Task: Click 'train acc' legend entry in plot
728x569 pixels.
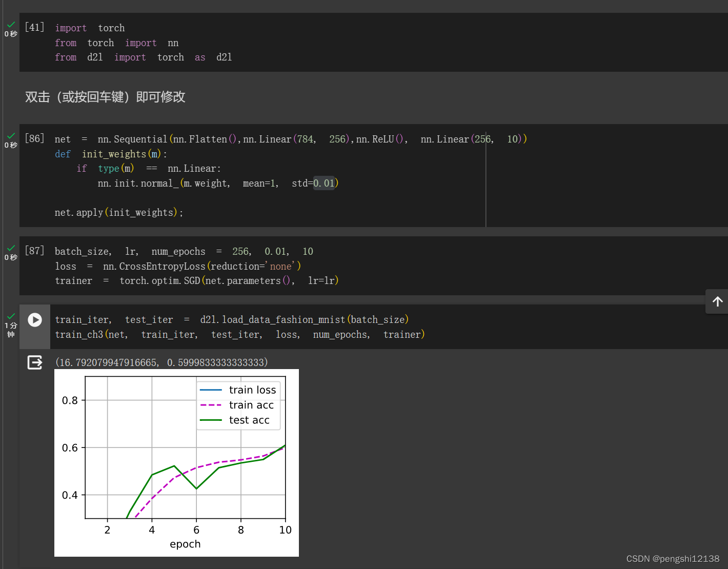Action: coord(237,405)
